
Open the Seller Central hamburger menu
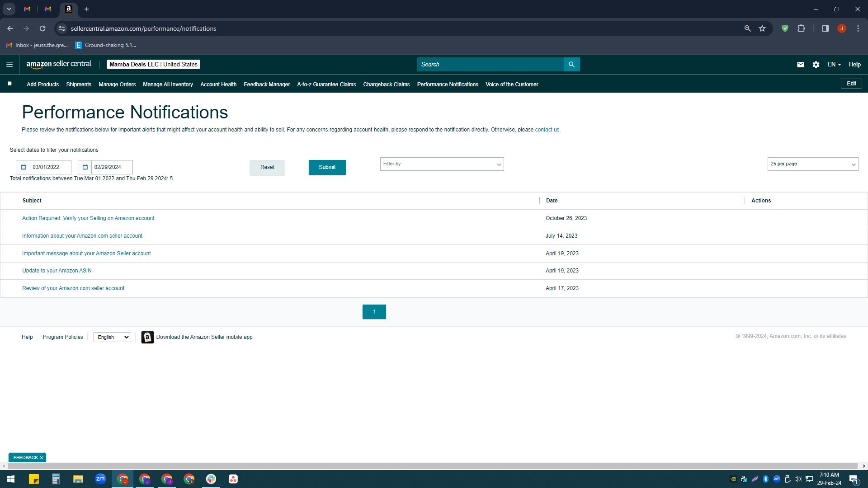coord(9,65)
